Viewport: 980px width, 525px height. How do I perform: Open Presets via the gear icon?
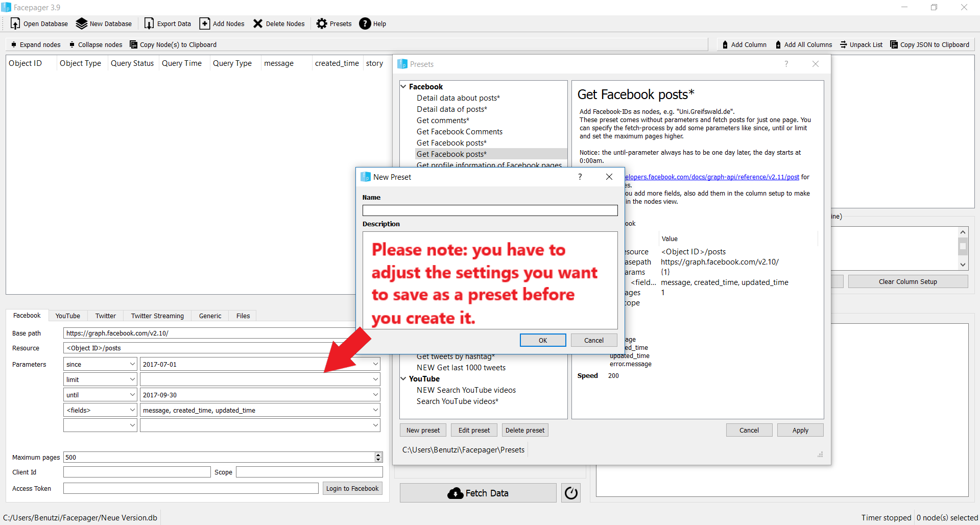pos(322,23)
